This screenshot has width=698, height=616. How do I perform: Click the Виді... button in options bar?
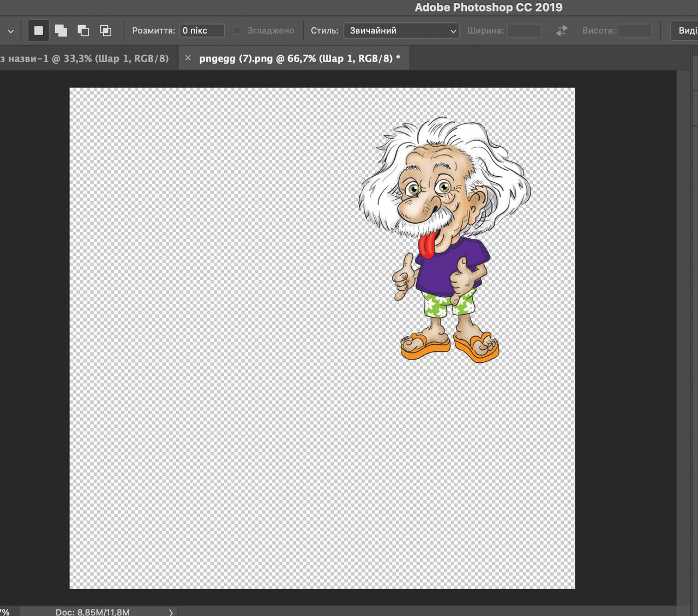tap(684, 31)
